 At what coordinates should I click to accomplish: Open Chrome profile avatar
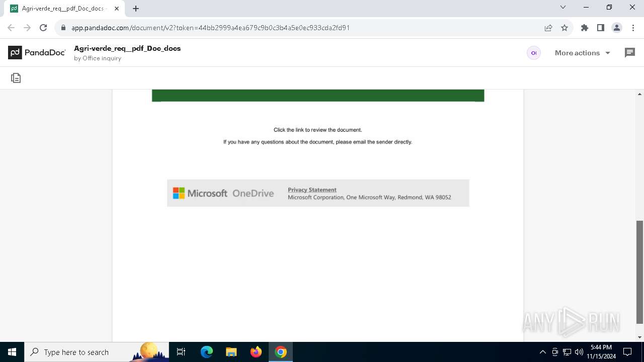click(617, 28)
